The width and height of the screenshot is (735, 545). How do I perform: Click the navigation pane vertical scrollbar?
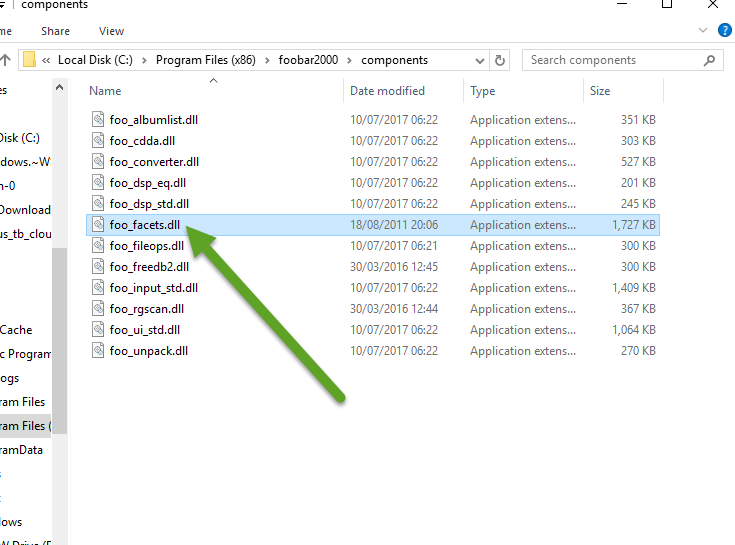pyautogui.click(x=60, y=330)
